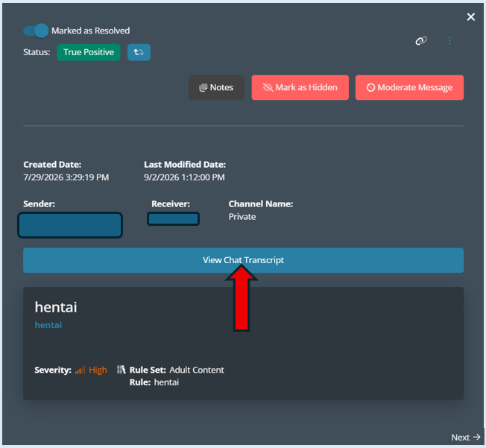Viewport: 486px width, 448px height.
Task: Open View Chat Transcript
Action: coord(243,260)
